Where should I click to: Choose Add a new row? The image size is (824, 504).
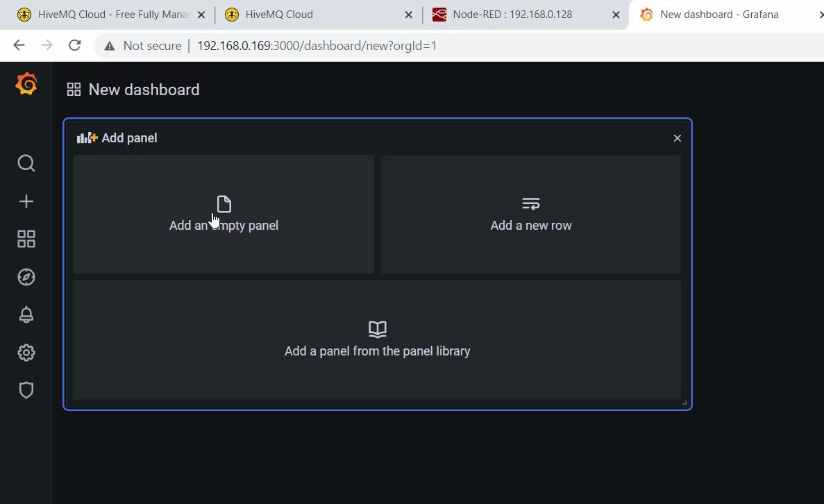pyautogui.click(x=531, y=214)
